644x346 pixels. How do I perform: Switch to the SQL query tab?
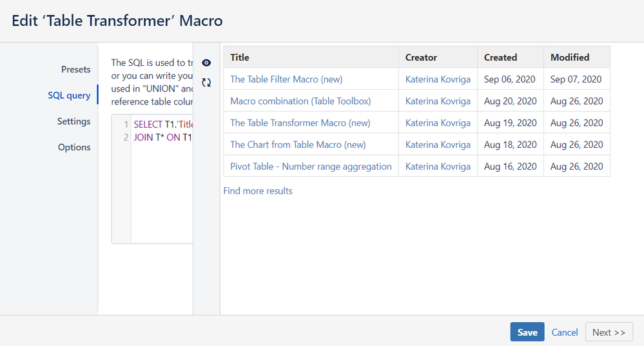pyautogui.click(x=69, y=96)
